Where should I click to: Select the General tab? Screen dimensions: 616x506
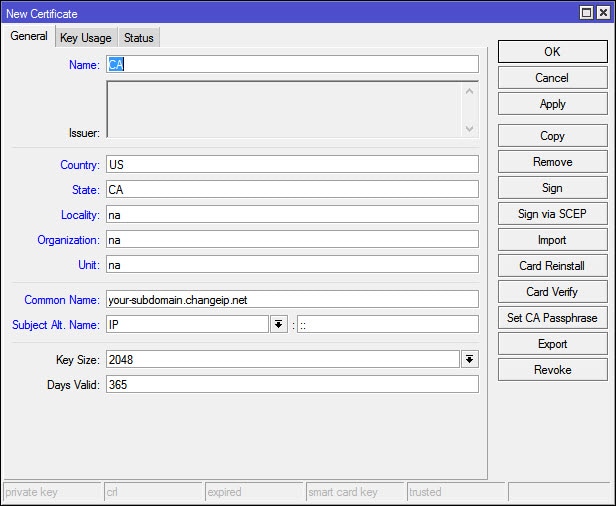29,36
